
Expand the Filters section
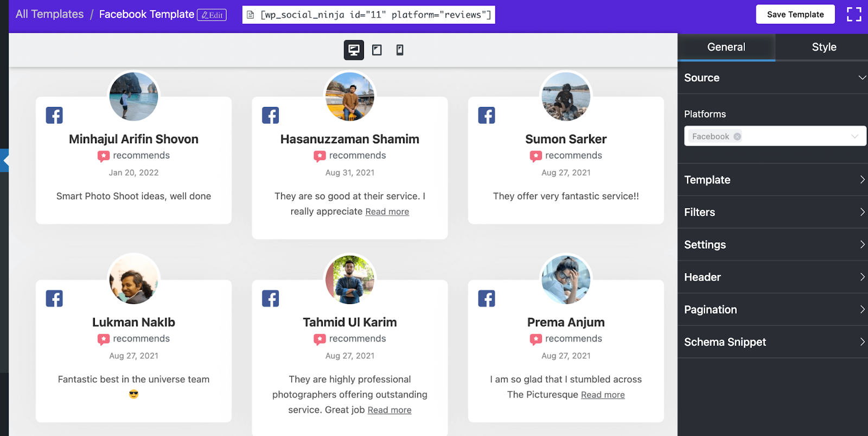(773, 212)
